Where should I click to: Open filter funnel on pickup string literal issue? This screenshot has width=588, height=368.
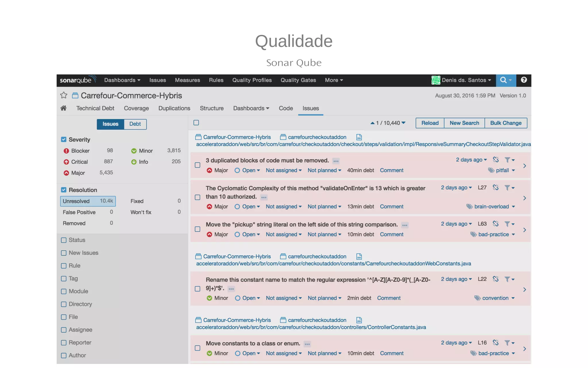509,224
